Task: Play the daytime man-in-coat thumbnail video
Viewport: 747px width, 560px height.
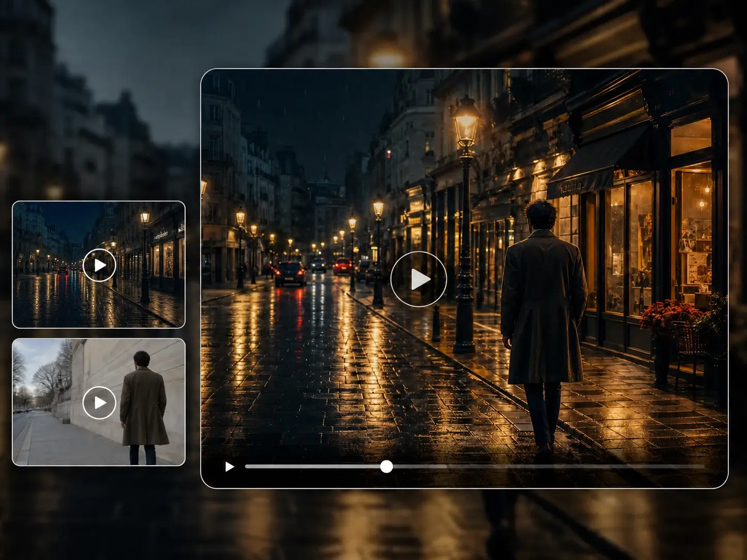Action: tap(99, 403)
